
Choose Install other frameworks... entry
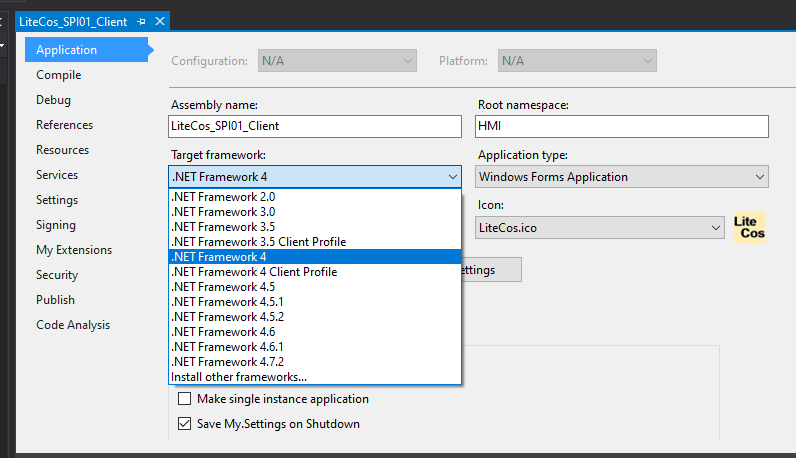tap(315, 377)
